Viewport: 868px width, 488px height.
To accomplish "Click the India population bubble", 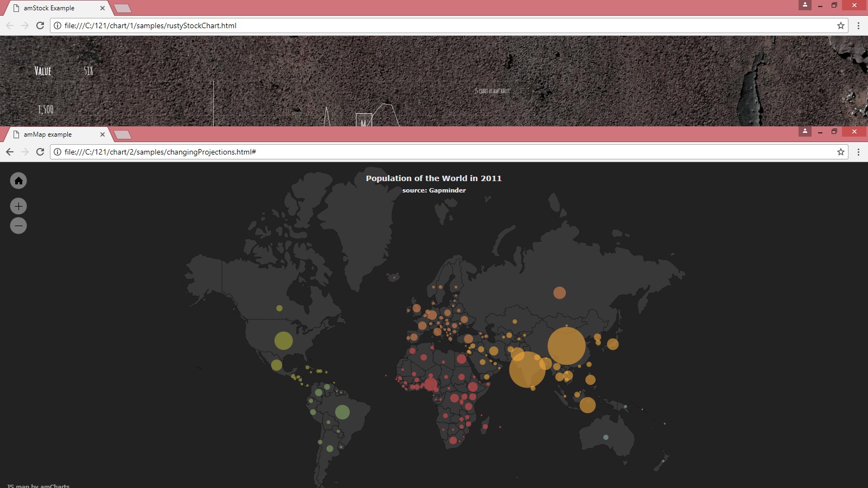I will pyautogui.click(x=527, y=370).
